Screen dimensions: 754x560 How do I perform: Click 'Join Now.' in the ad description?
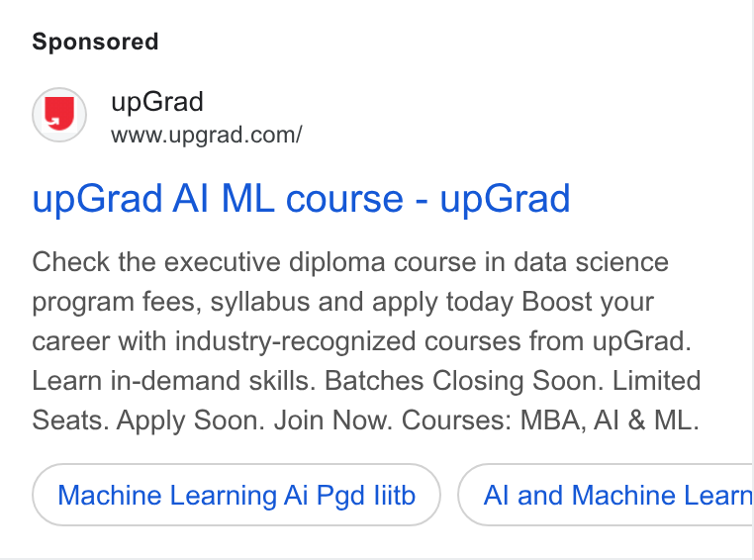333,420
